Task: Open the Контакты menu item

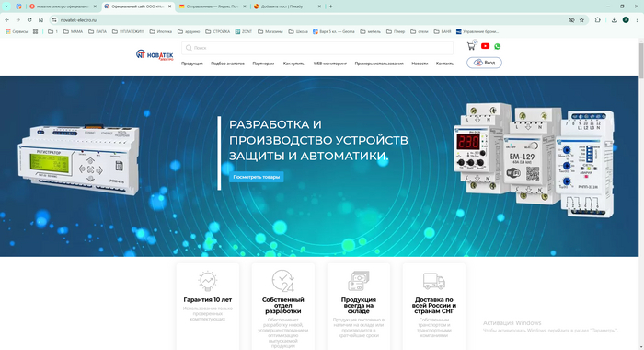Action: pos(445,64)
